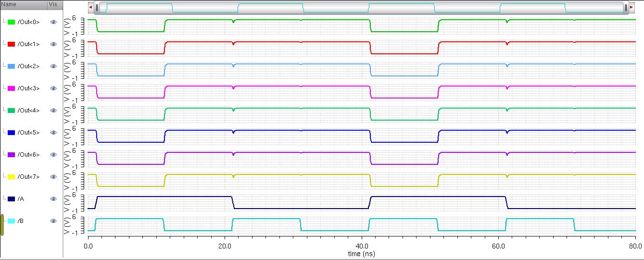Hide the /Out<0> signal trace
Viewport: 644px width, 260px height.
tap(53, 22)
